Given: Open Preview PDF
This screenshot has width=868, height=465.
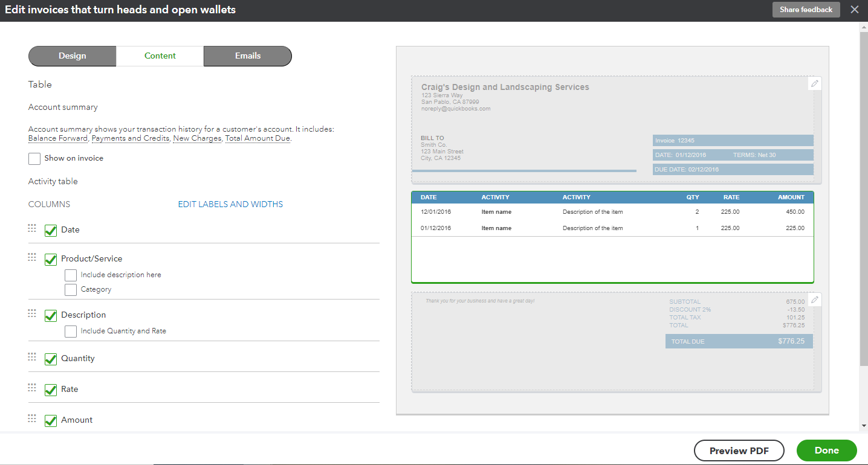Looking at the screenshot, I should 739,450.
